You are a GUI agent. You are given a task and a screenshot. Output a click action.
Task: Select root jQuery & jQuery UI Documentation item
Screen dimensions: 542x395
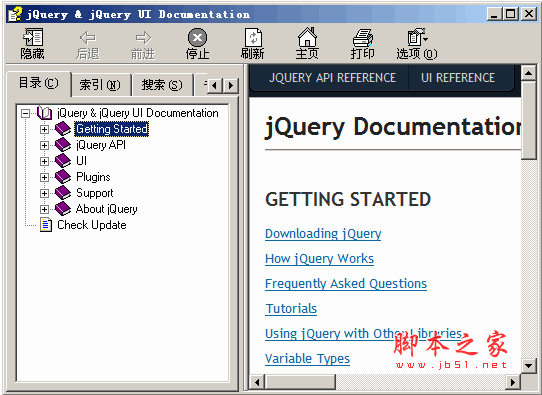pos(138,113)
